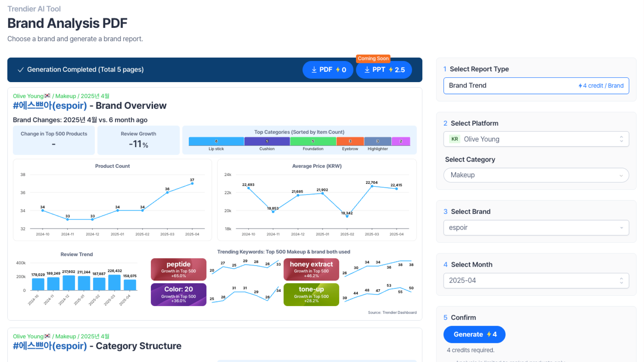Viewport: 644px width, 362px height.
Task: Click the platform dropdown up-down arrows
Action: click(x=622, y=139)
